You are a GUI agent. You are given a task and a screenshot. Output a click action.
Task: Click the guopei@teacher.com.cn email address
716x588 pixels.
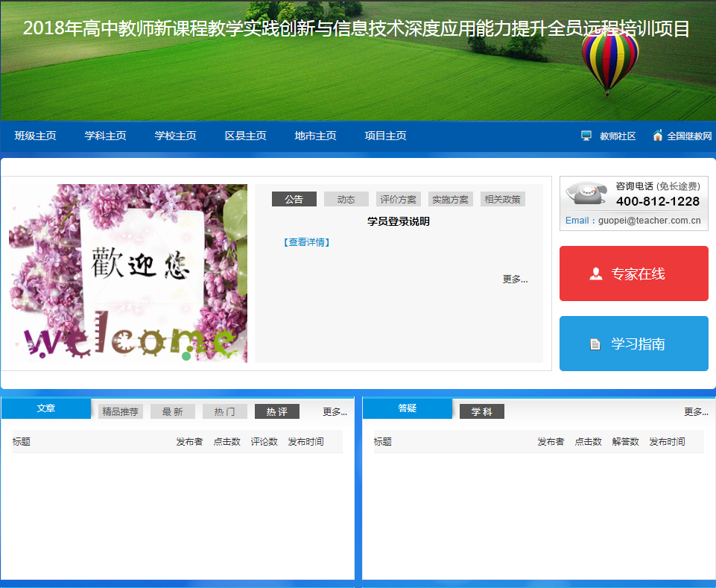(x=650, y=220)
